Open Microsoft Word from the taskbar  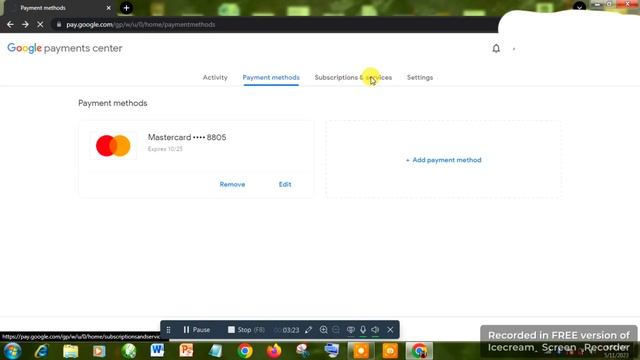[x=157, y=351]
